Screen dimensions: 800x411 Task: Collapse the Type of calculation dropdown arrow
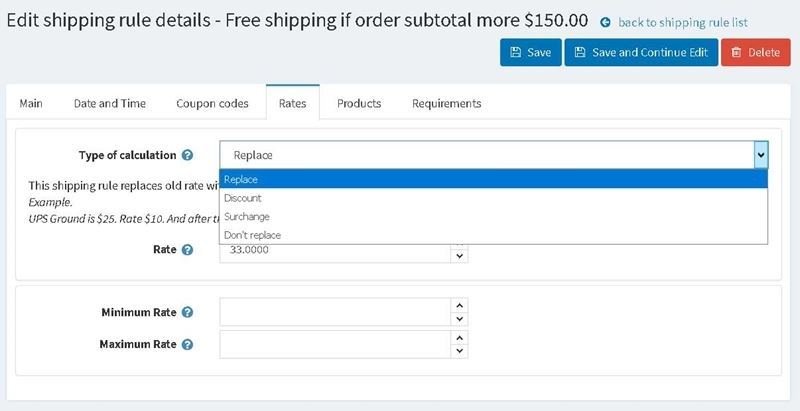(x=761, y=155)
